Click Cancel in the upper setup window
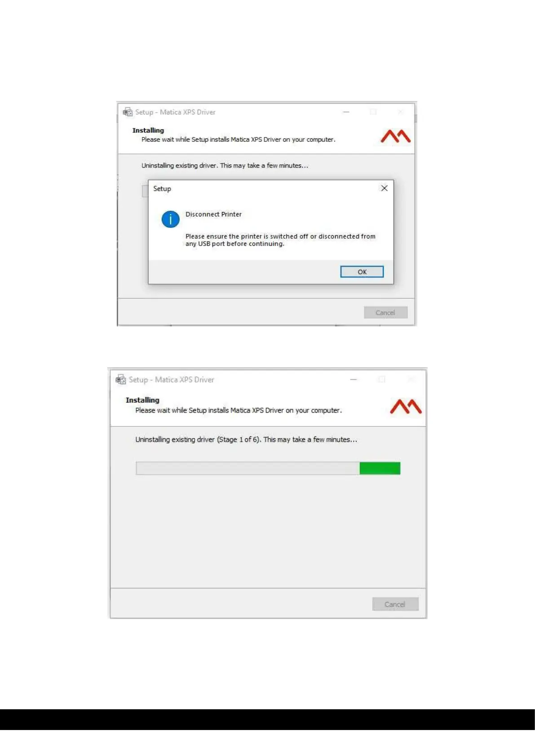 pyautogui.click(x=385, y=312)
